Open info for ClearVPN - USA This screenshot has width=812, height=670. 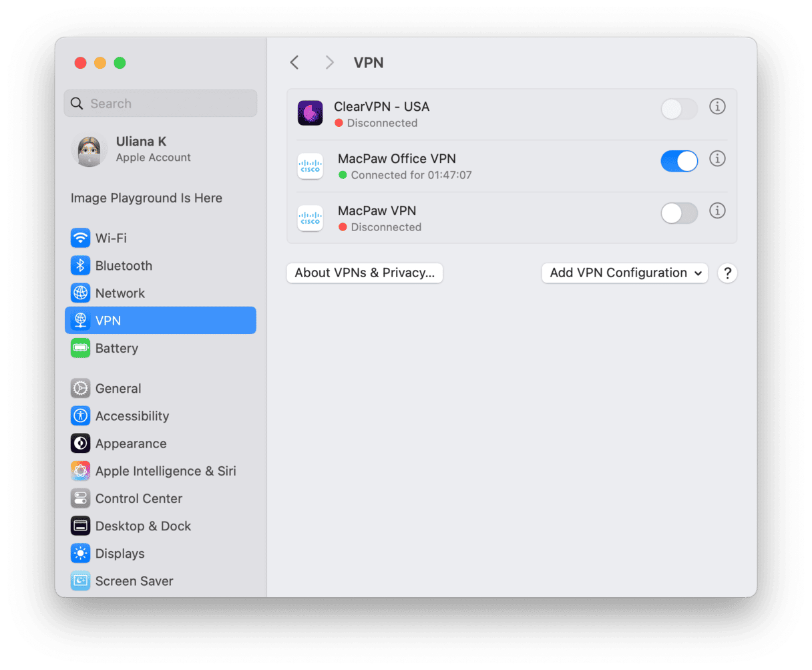coord(717,106)
